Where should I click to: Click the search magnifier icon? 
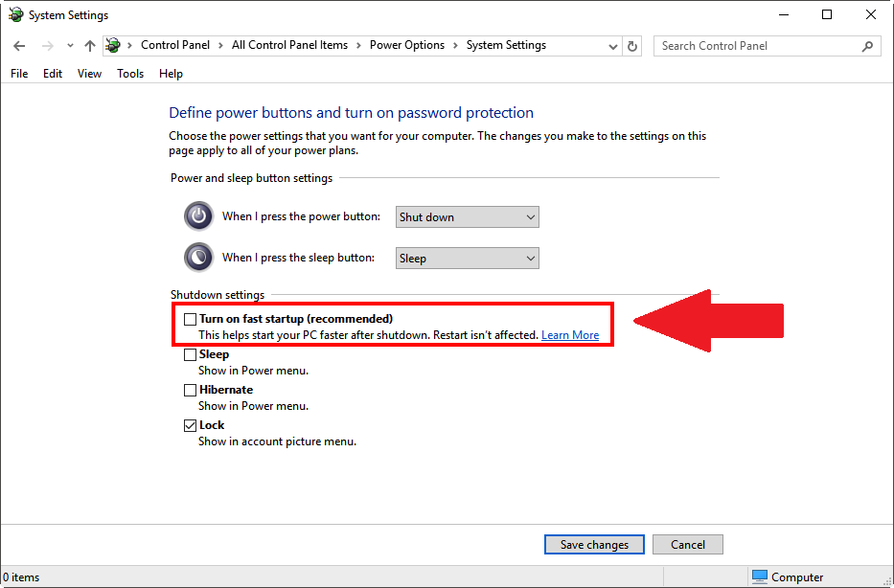867,46
